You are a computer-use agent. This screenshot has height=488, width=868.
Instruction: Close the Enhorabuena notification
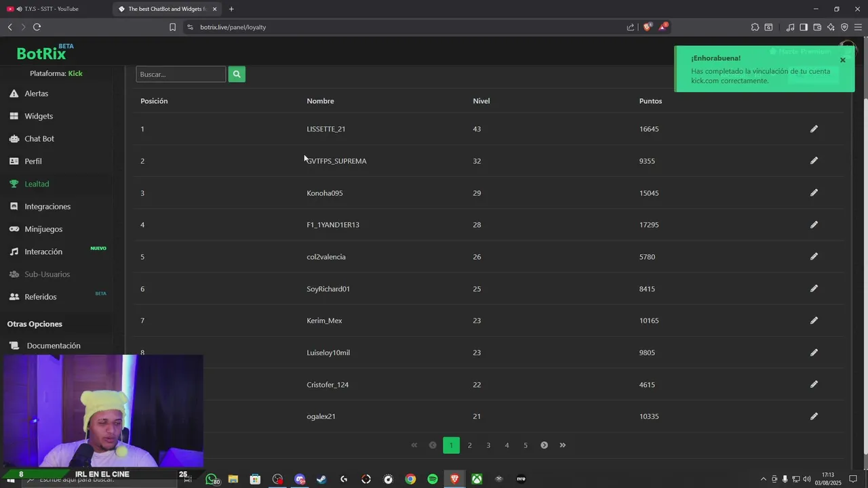pyautogui.click(x=843, y=60)
